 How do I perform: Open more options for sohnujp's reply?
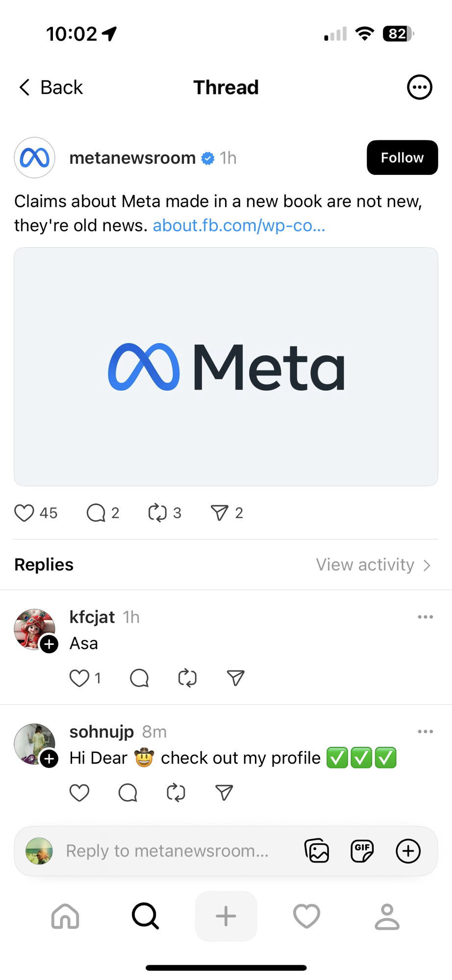(425, 732)
